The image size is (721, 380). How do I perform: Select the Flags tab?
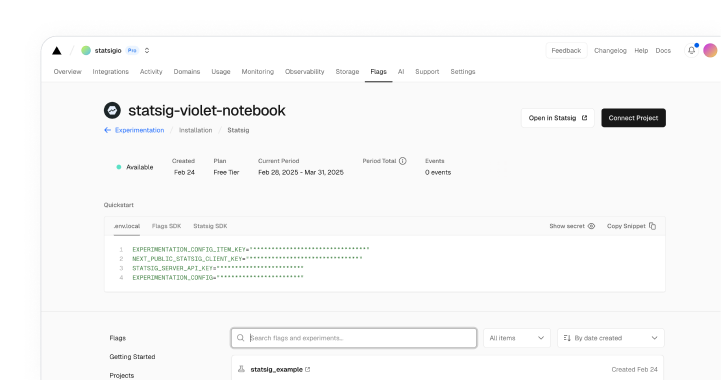point(378,72)
